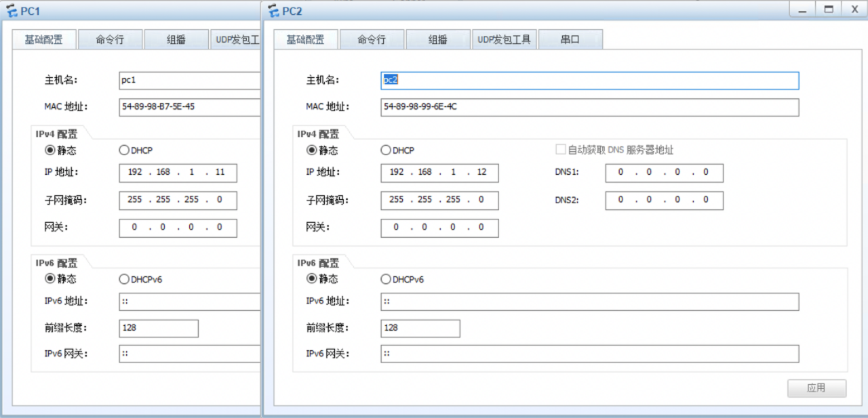Image resolution: width=868 pixels, height=418 pixels.
Task: Click IPv6 地址 field in PC2
Action: (x=589, y=301)
